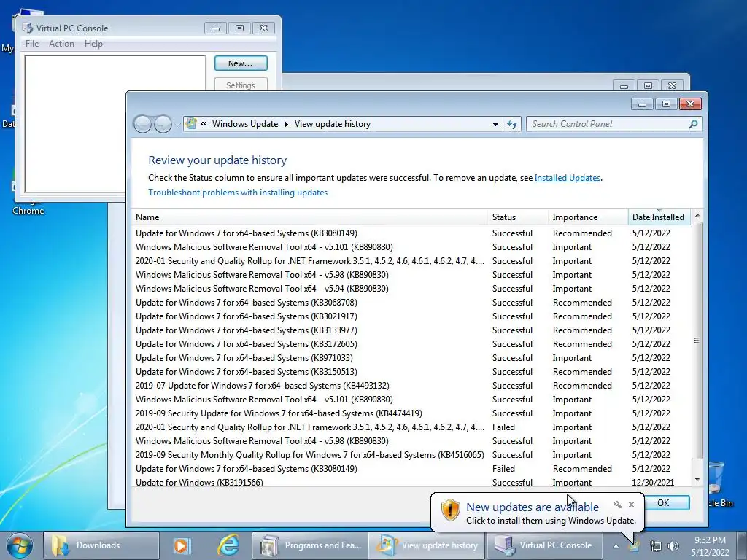The height and width of the screenshot is (560, 747).
Task: Click Failed status of KB3080149 row
Action: click(x=503, y=469)
